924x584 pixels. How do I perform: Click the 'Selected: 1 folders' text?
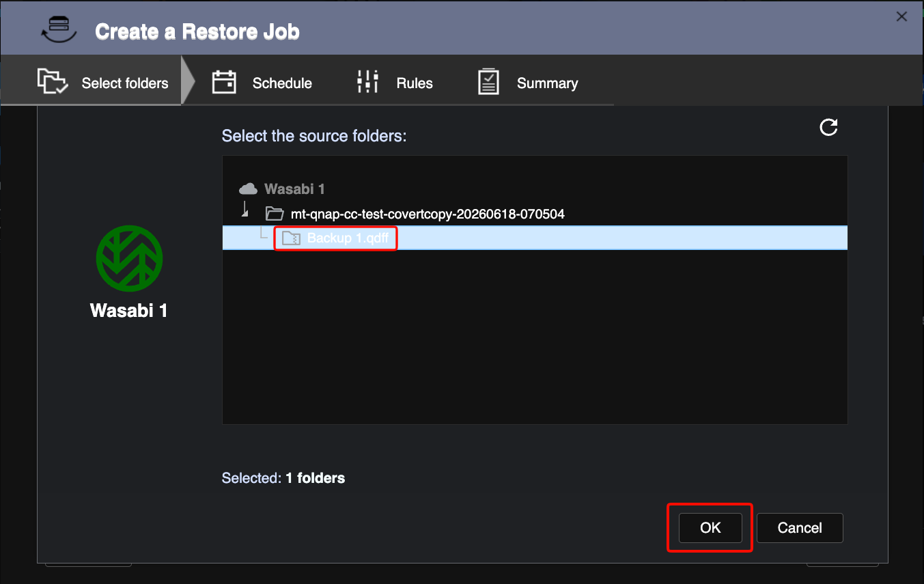[x=283, y=478]
